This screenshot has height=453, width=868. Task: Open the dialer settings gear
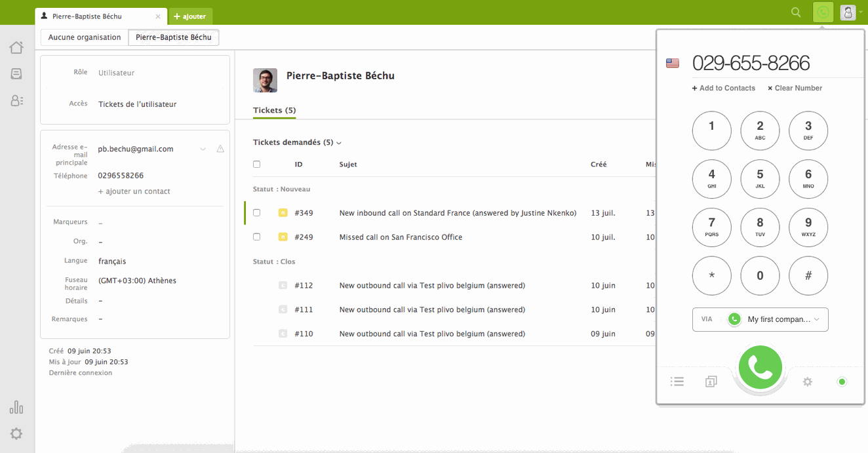808,381
